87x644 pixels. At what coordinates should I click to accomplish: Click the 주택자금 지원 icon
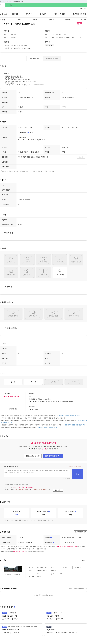(11, 272)
